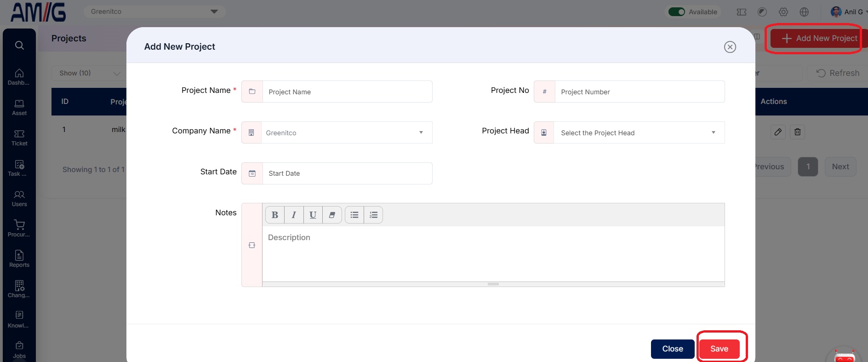The width and height of the screenshot is (868, 362).
Task: Open the Dashboard sidebar item
Action: [x=19, y=77]
